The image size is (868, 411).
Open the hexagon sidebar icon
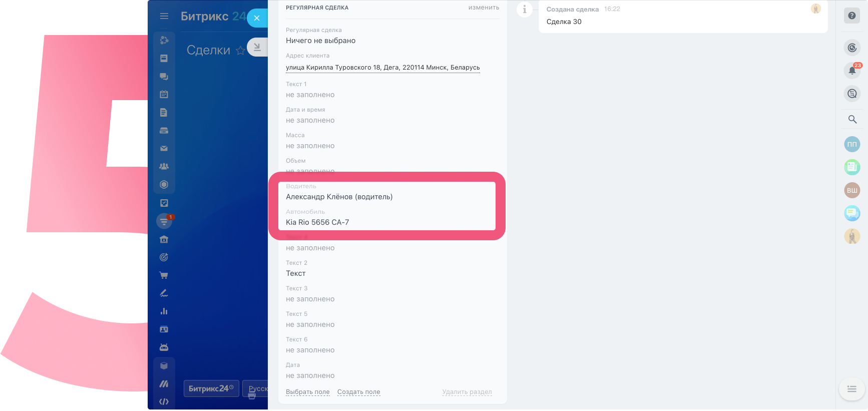164,184
